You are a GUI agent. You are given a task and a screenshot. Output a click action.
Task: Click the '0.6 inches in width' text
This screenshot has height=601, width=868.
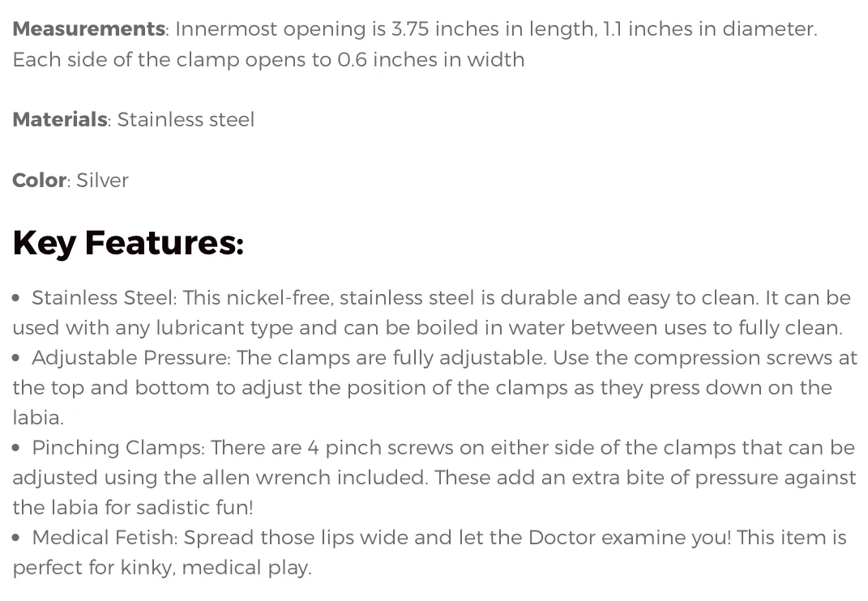tap(431, 60)
